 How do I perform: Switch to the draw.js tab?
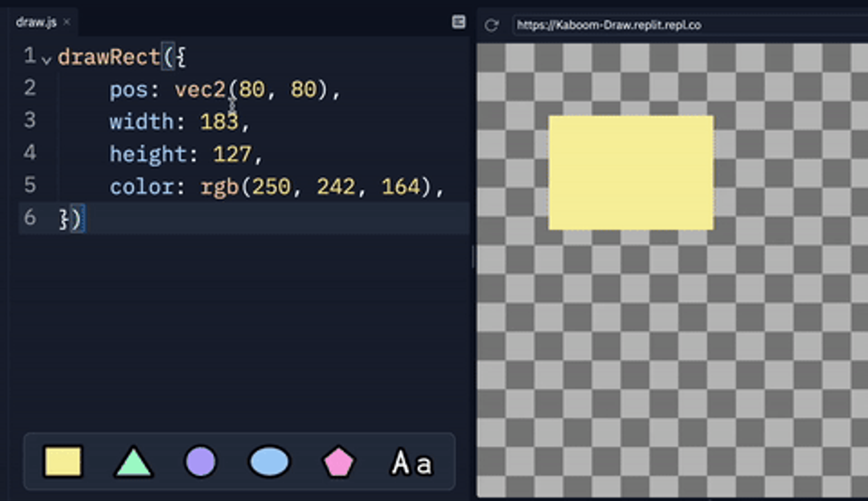click(36, 23)
